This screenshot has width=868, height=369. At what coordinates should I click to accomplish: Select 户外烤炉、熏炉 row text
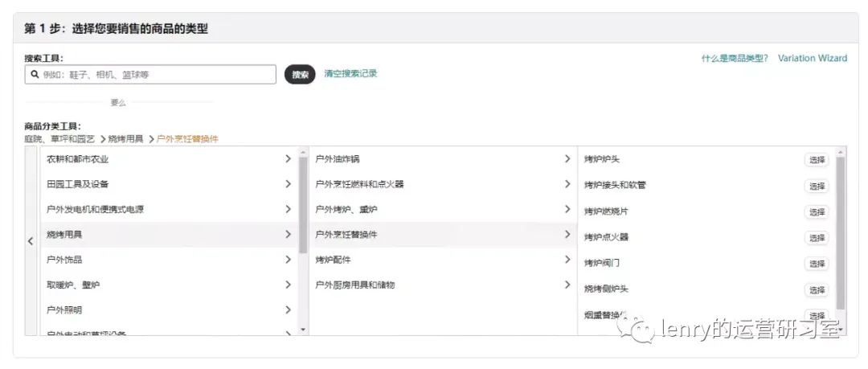click(x=346, y=210)
